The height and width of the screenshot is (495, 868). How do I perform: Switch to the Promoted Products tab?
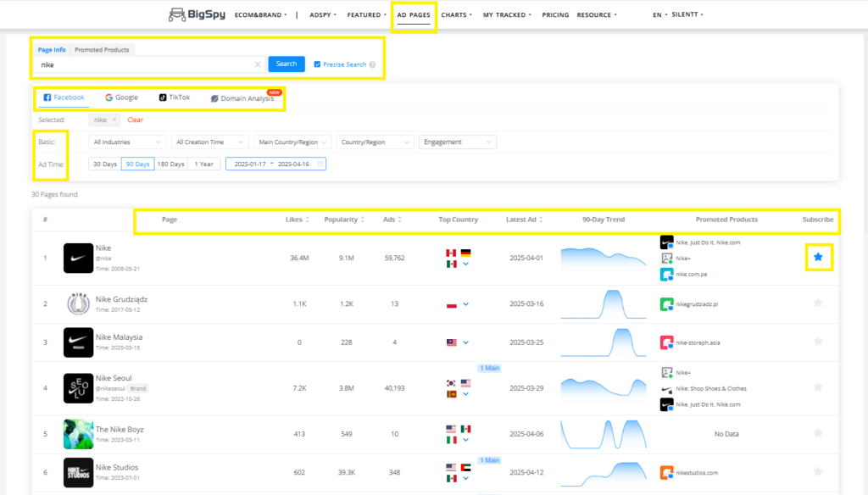tap(102, 50)
